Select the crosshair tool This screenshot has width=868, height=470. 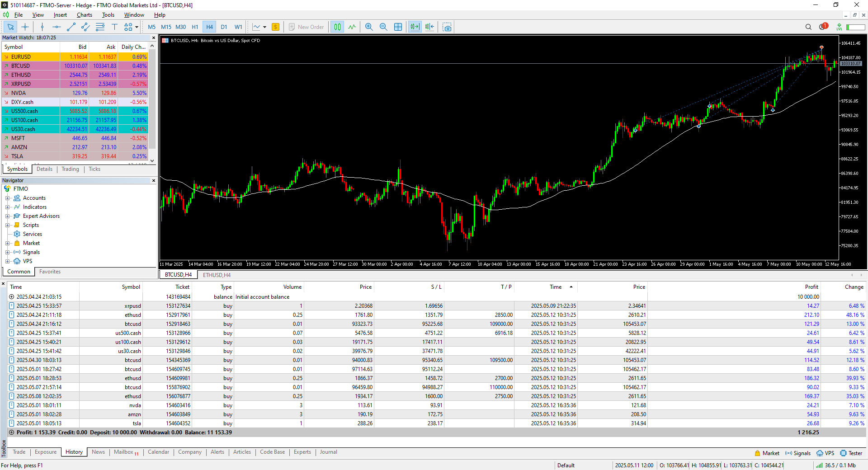click(x=25, y=27)
